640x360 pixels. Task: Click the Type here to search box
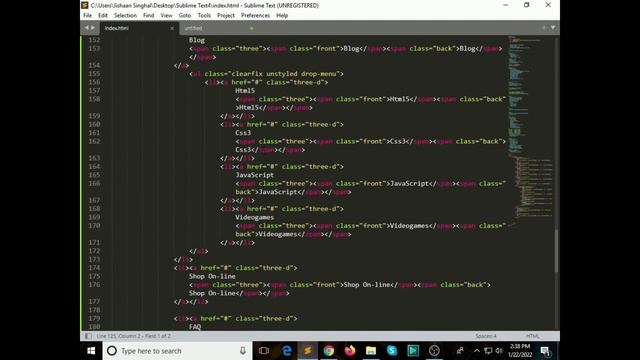(178, 351)
